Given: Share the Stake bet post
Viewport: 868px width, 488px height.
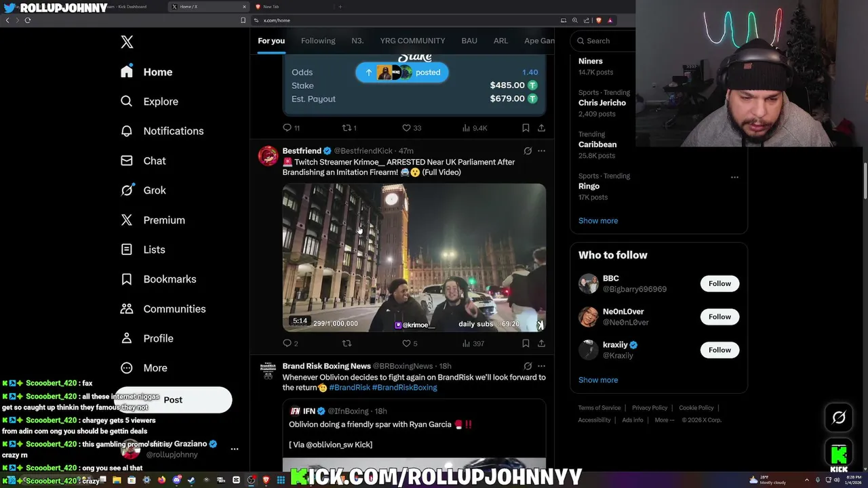Looking at the screenshot, I should [541, 127].
